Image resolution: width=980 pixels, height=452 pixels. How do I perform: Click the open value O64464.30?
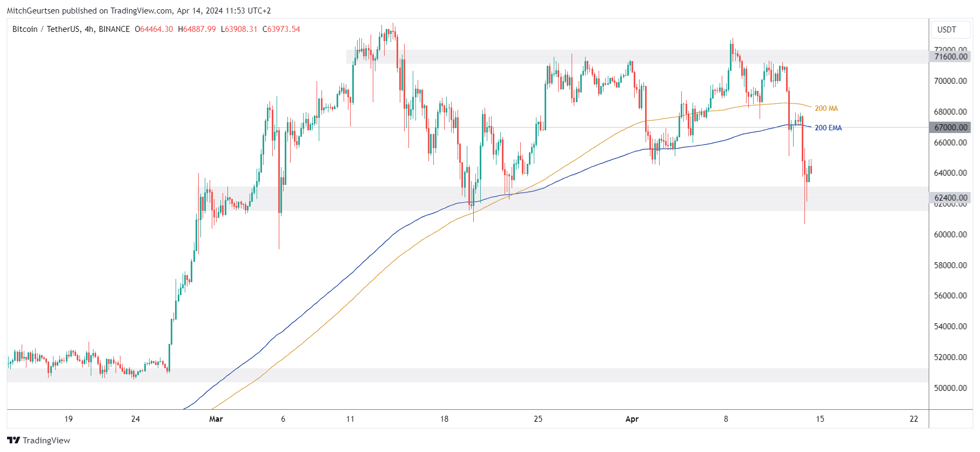(x=154, y=29)
